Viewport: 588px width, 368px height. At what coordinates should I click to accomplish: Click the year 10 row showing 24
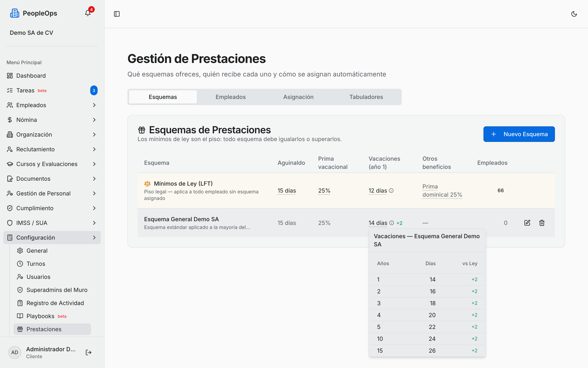427,339
